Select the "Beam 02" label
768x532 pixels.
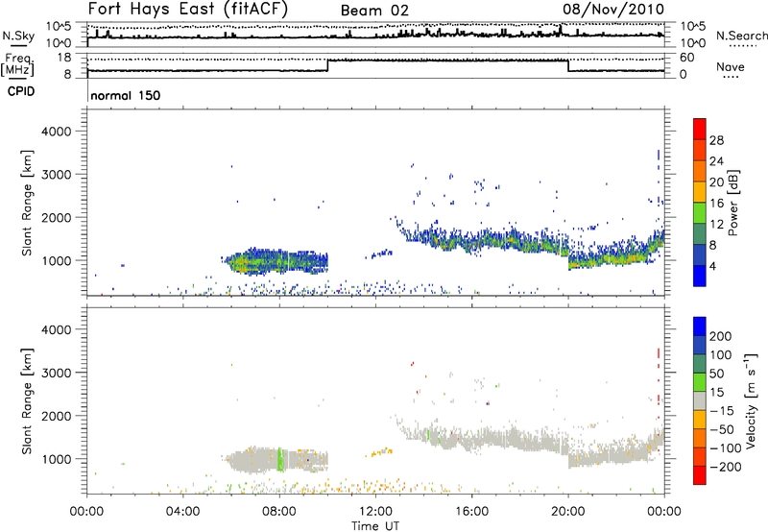pyautogui.click(x=374, y=11)
